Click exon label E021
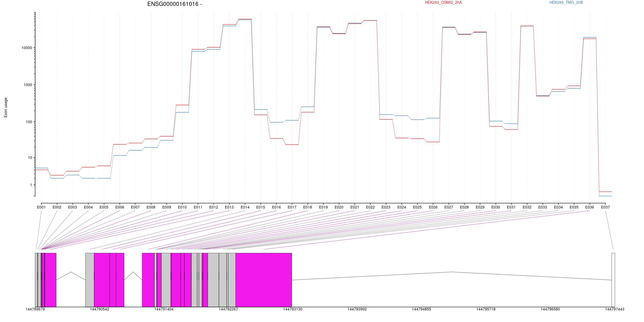This screenshot has height=322, width=644. (x=355, y=207)
